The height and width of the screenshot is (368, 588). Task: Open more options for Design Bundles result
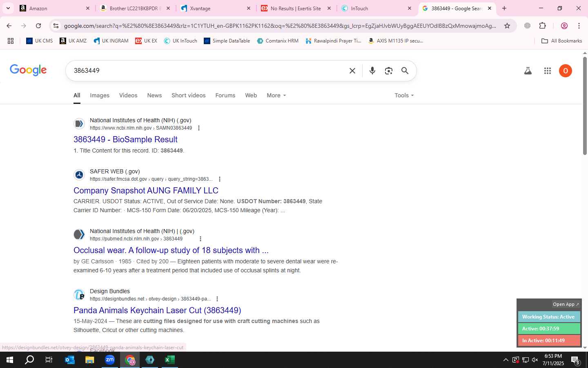217,299
